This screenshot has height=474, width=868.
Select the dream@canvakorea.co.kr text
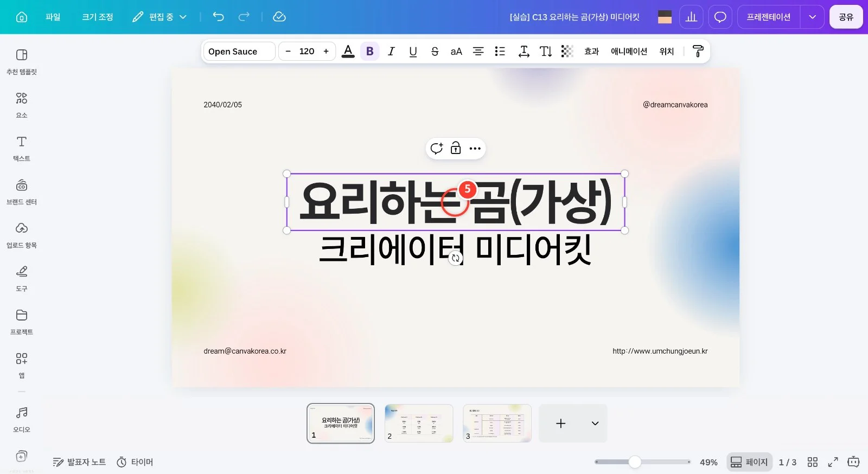tap(245, 351)
